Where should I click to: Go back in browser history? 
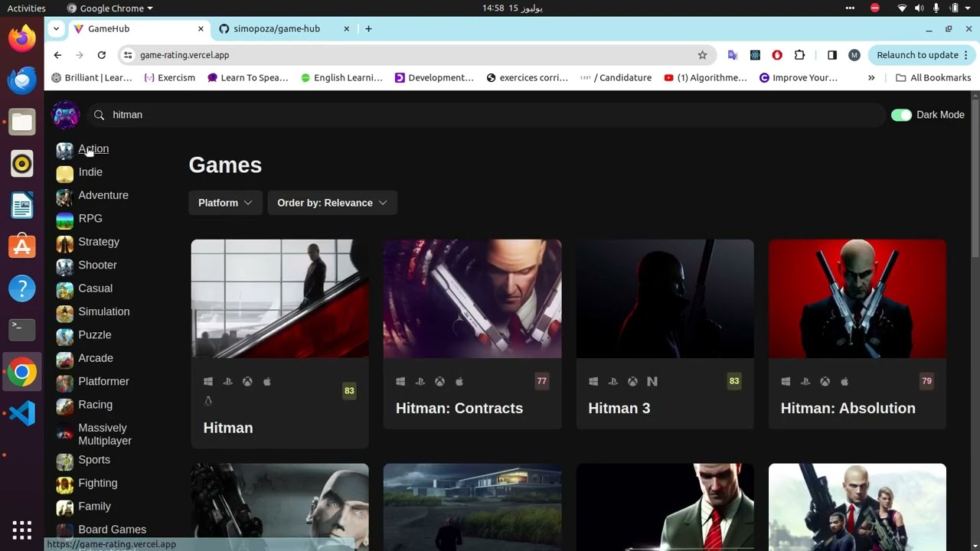[57, 55]
